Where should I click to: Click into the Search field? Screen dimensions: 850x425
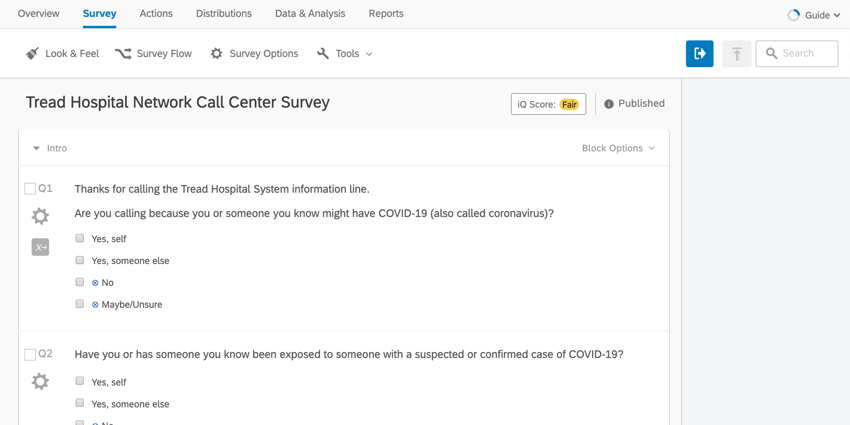point(797,54)
